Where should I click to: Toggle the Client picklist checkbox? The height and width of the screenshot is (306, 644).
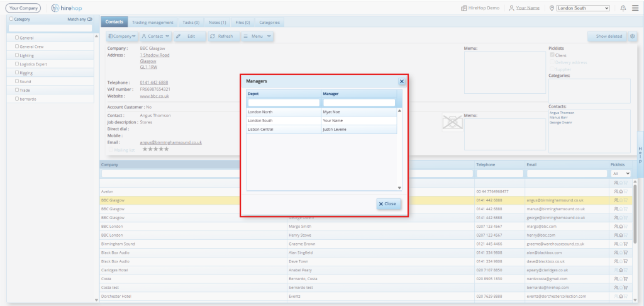552,55
